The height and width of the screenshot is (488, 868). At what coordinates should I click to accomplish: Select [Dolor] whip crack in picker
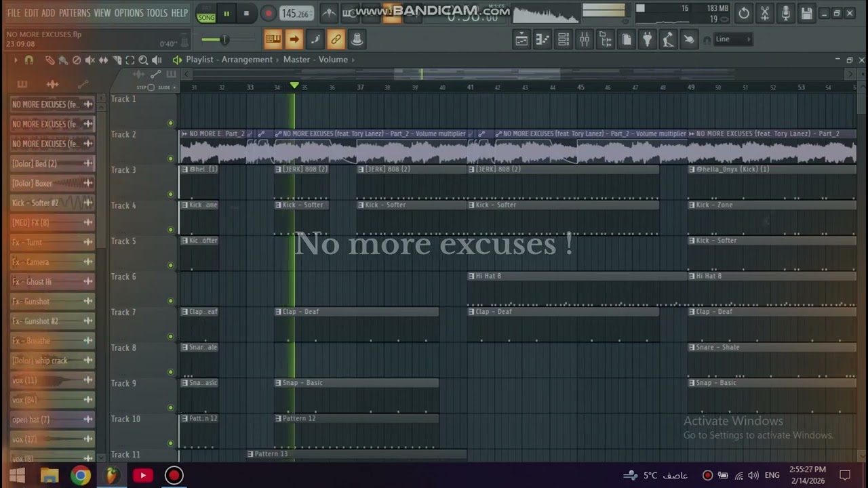pos(52,361)
